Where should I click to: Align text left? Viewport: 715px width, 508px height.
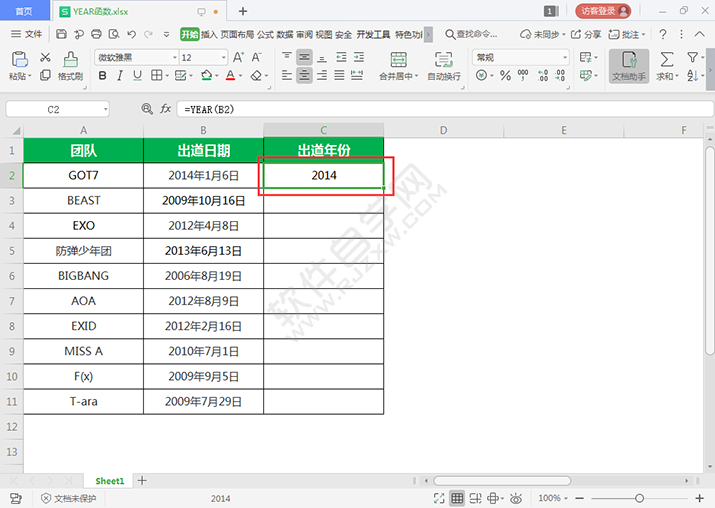pos(286,75)
